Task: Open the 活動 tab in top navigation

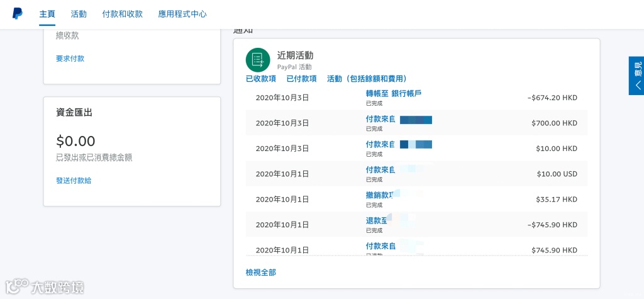Action: 79,14
